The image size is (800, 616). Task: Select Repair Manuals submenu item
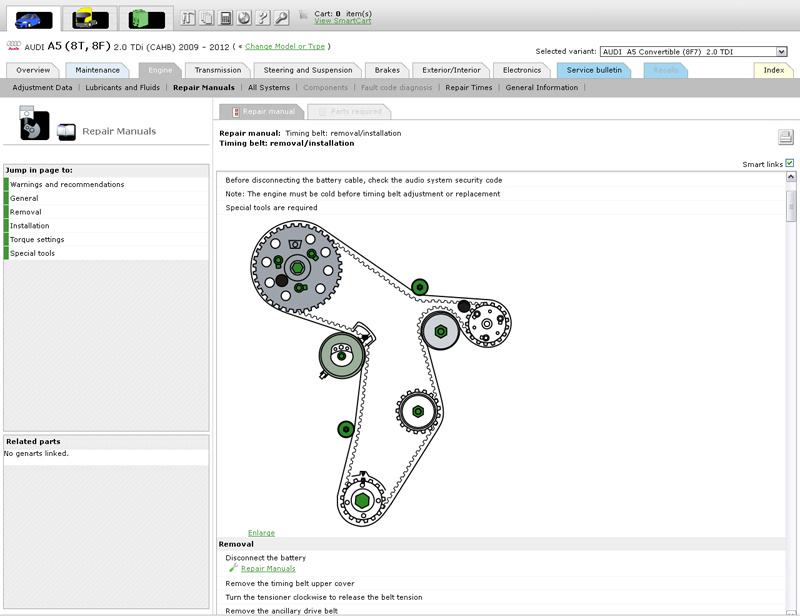204,87
